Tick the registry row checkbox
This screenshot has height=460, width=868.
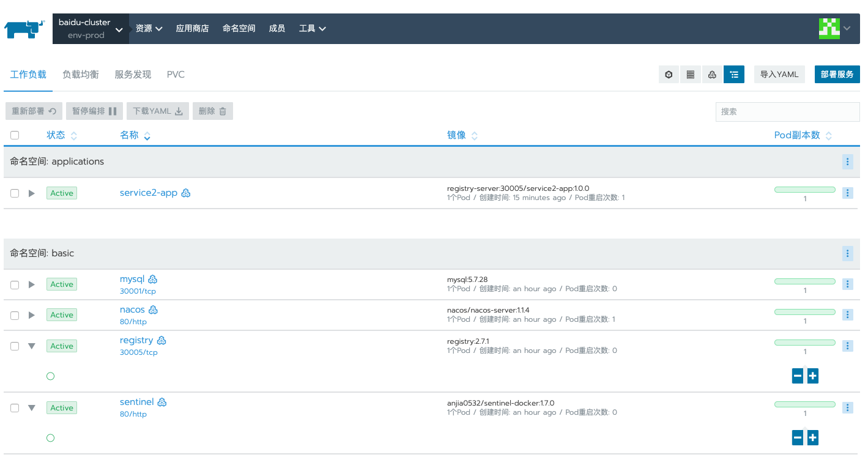[x=15, y=346]
